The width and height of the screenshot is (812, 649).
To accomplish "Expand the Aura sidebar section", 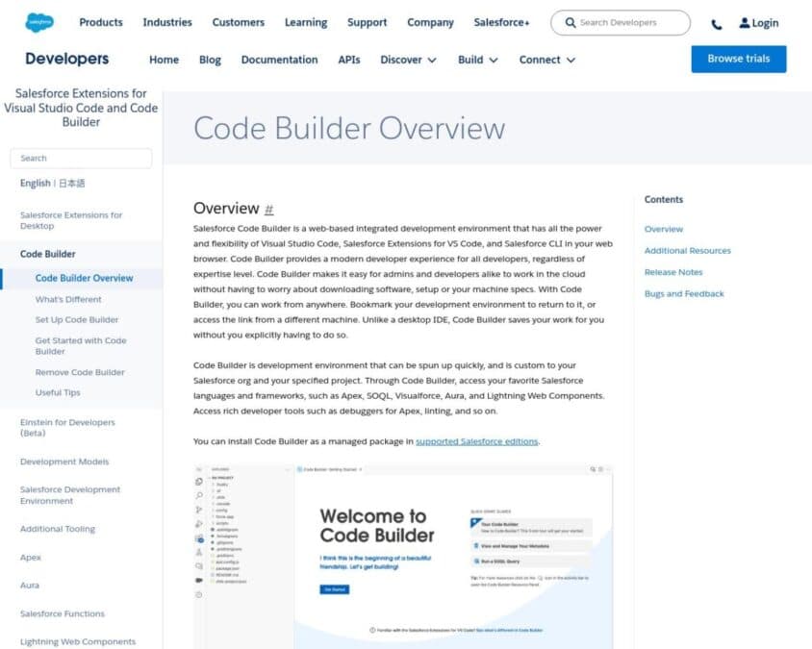I will pos(30,586).
